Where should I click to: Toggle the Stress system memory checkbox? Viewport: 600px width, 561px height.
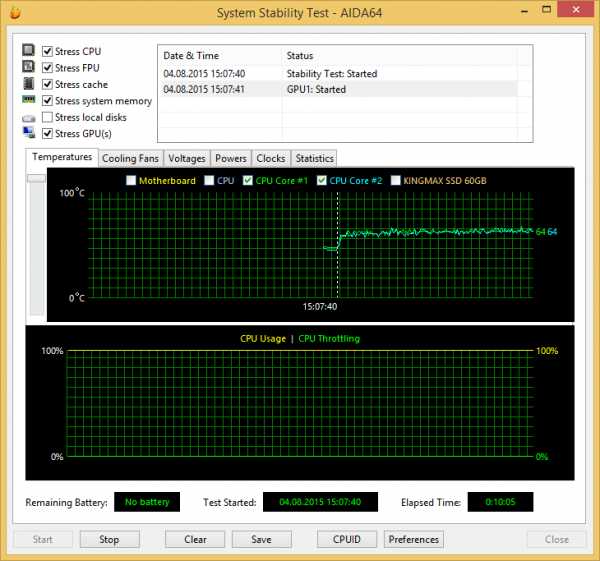tap(47, 101)
